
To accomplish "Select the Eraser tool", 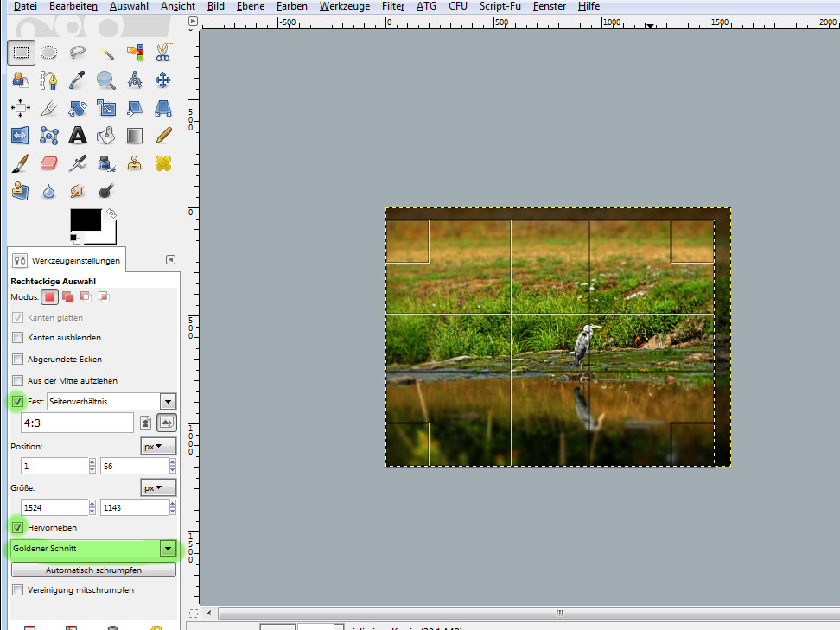I will click(x=49, y=162).
